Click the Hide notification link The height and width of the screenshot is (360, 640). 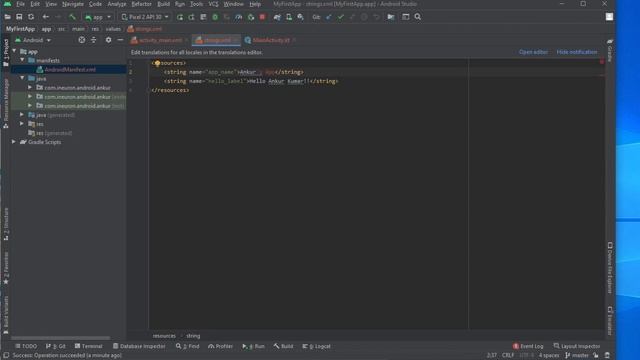pyautogui.click(x=577, y=52)
